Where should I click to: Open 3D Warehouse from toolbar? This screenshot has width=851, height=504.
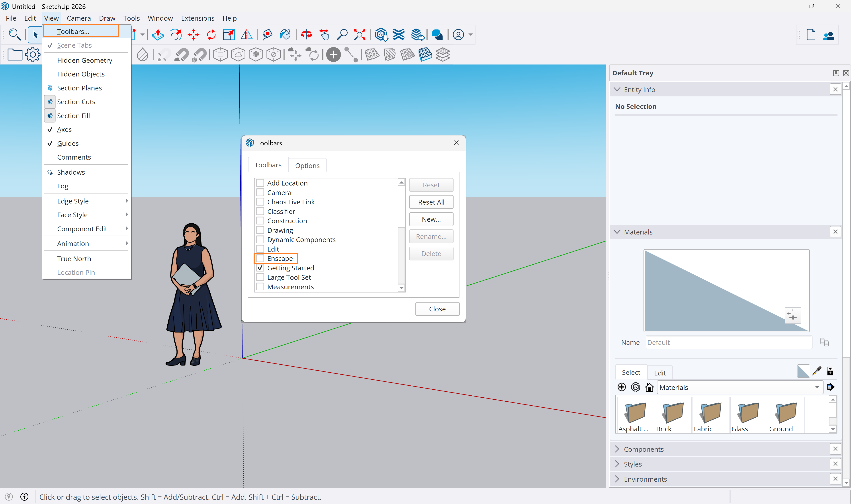[x=381, y=35]
